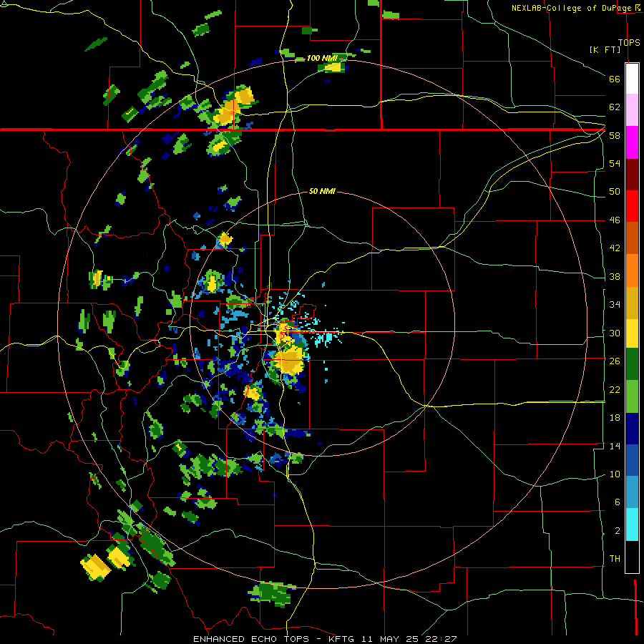
Task: Click the bright yellow legend swatch
Action: pos(632,333)
